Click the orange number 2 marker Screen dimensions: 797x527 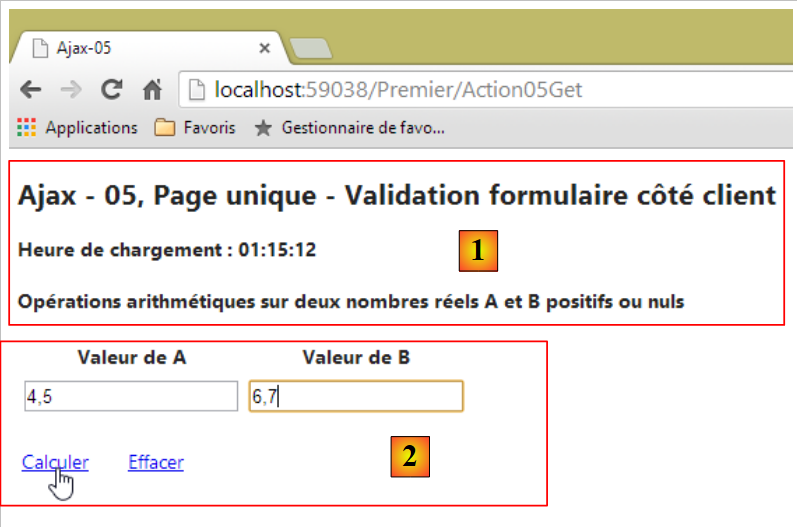(409, 457)
